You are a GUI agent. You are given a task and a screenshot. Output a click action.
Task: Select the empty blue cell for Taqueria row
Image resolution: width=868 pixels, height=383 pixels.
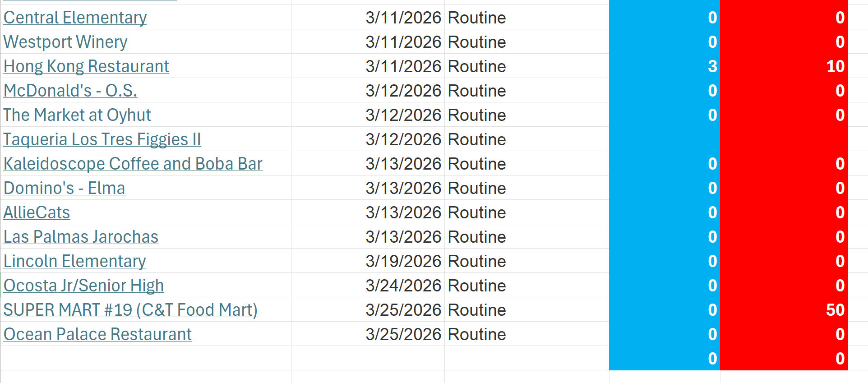point(664,139)
